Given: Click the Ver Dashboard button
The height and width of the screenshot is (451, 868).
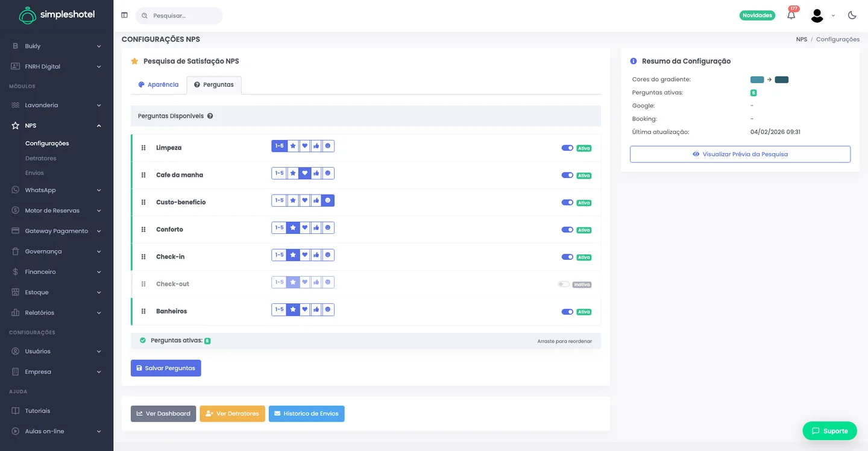Looking at the screenshot, I should [163, 414].
